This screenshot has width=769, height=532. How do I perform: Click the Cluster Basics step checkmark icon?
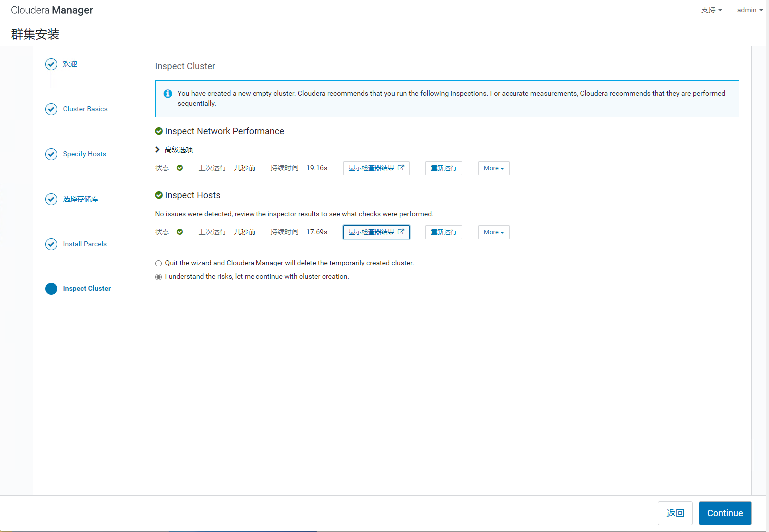pos(51,109)
